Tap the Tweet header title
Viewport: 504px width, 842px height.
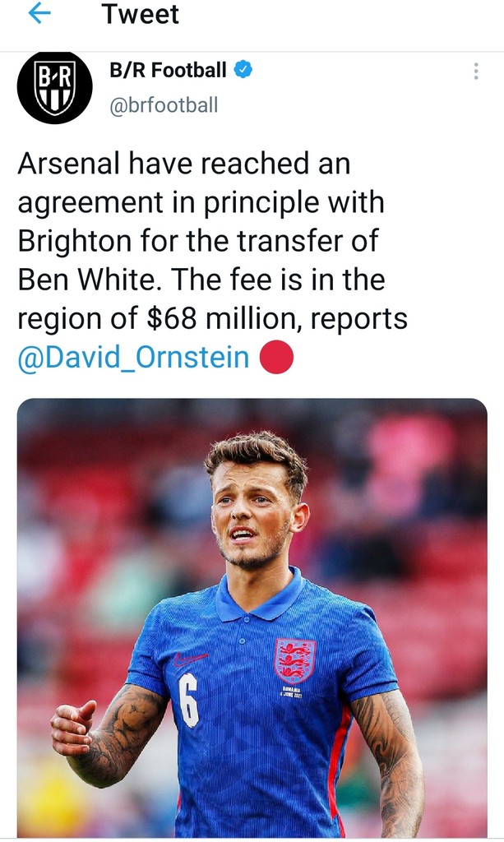click(141, 14)
